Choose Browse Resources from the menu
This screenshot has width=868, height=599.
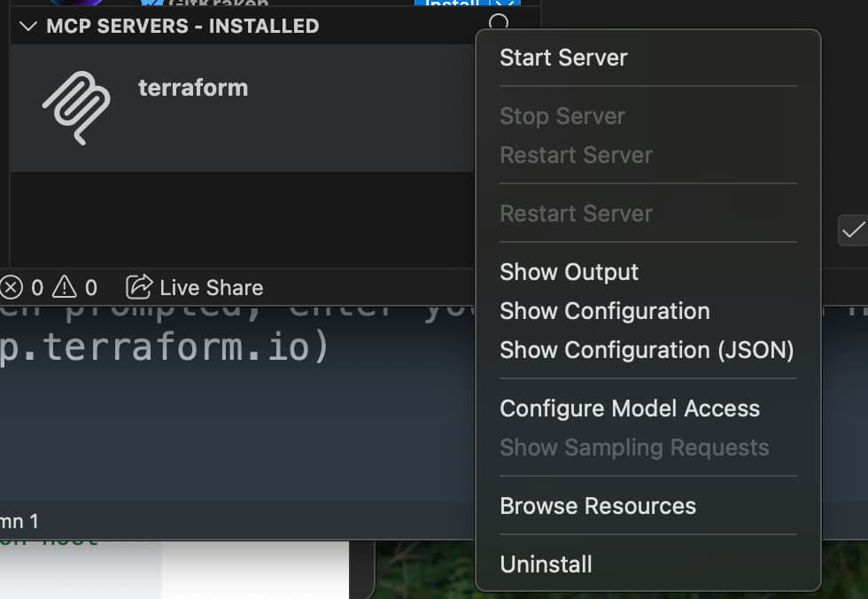click(598, 506)
